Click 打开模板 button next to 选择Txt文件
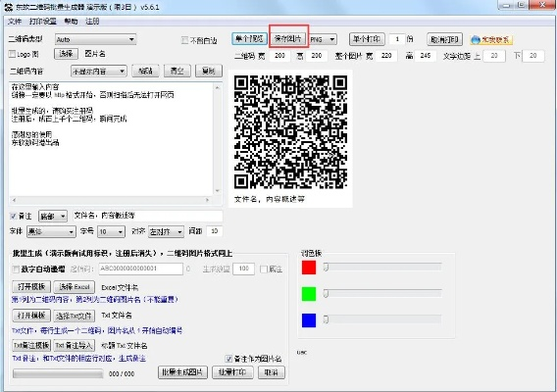 pos(31,316)
